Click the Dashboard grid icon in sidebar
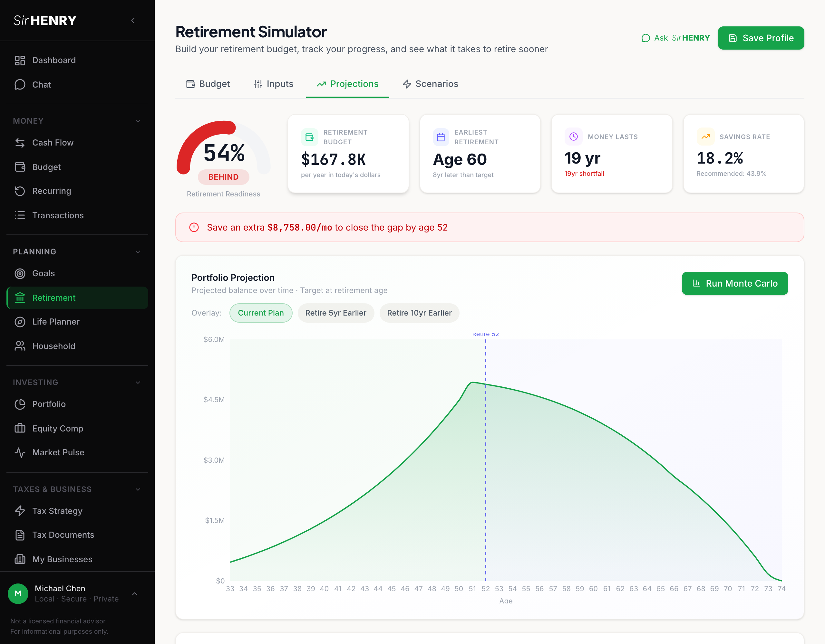This screenshot has height=644, width=825. point(20,61)
